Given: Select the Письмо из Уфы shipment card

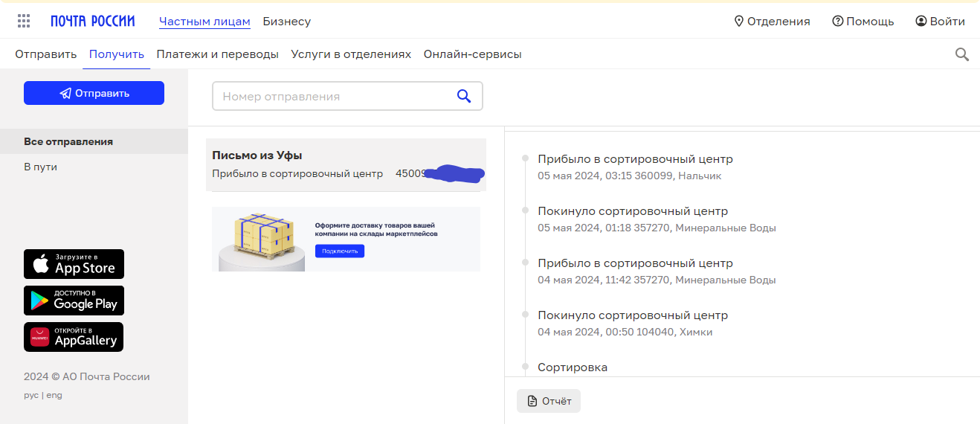Looking at the screenshot, I should 346,165.
